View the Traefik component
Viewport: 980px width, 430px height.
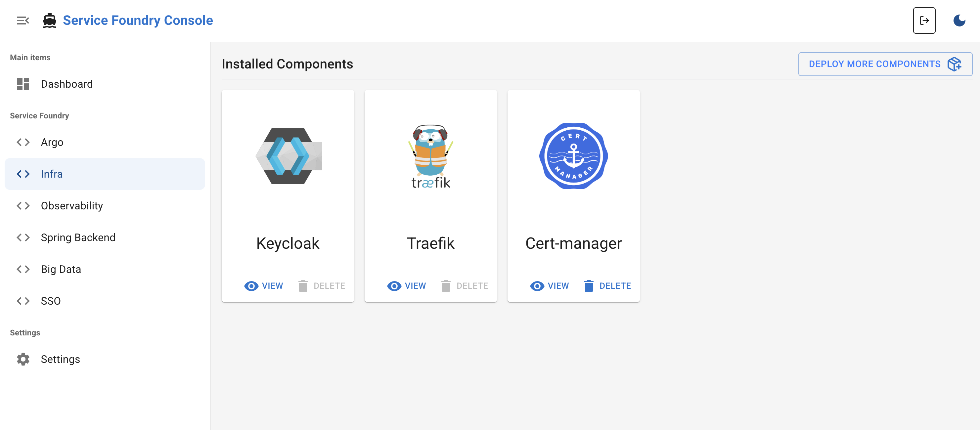[406, 286]
